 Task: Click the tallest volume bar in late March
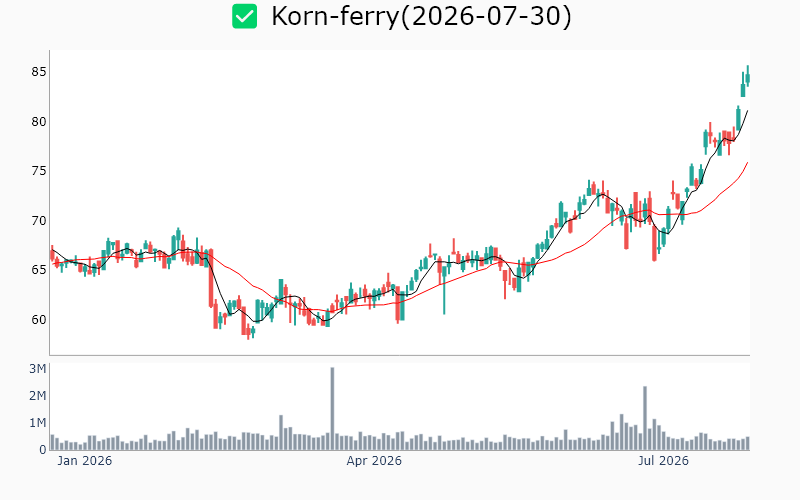click(x=332, y=408)
